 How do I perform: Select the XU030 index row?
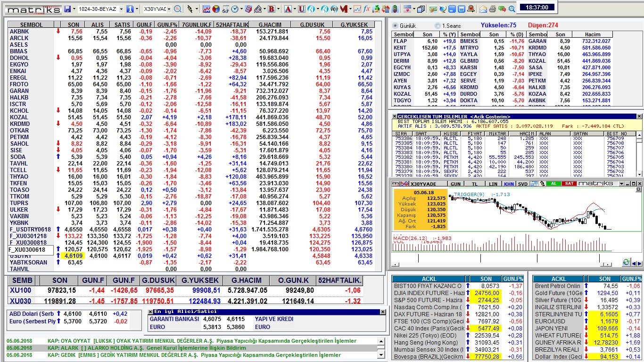click(186, 301)
